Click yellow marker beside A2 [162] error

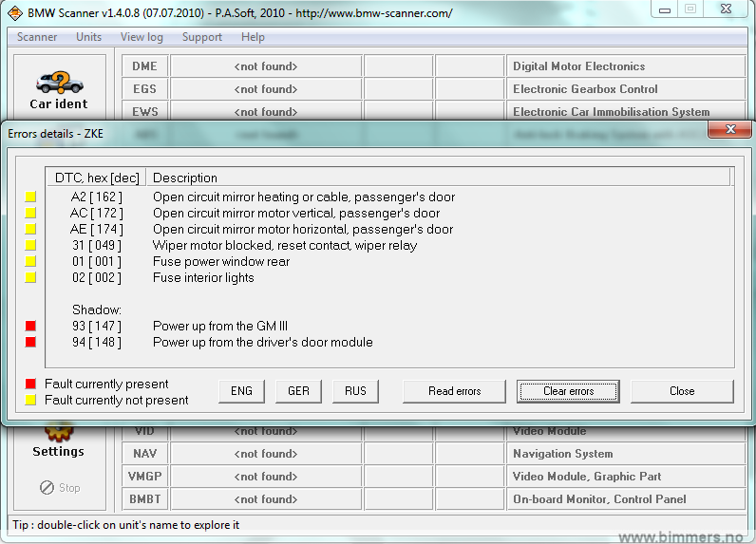click(31, 197)
